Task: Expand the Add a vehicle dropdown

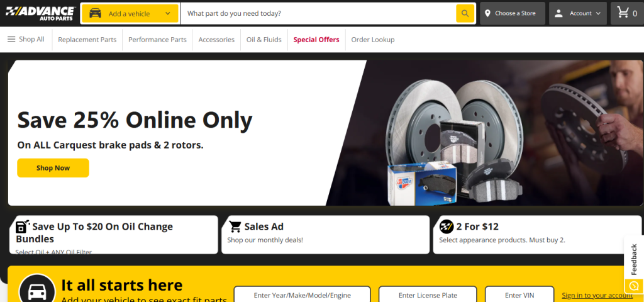Action: [x=130, y=14]
